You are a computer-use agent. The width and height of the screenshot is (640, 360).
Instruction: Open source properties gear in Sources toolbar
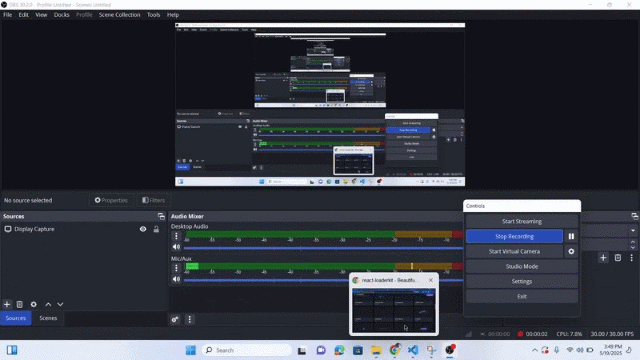33,304
